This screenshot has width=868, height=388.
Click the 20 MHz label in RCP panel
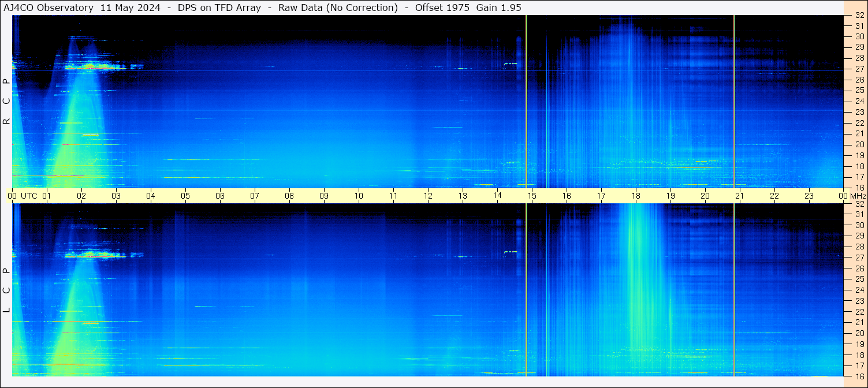point(859,144)
